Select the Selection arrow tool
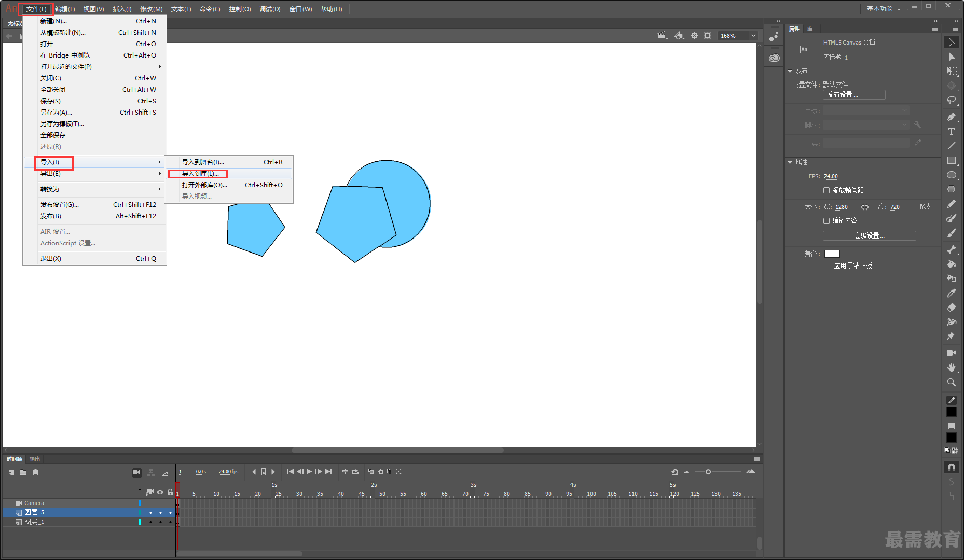Viewport: 964px width, 560px height. coord(952,43)
